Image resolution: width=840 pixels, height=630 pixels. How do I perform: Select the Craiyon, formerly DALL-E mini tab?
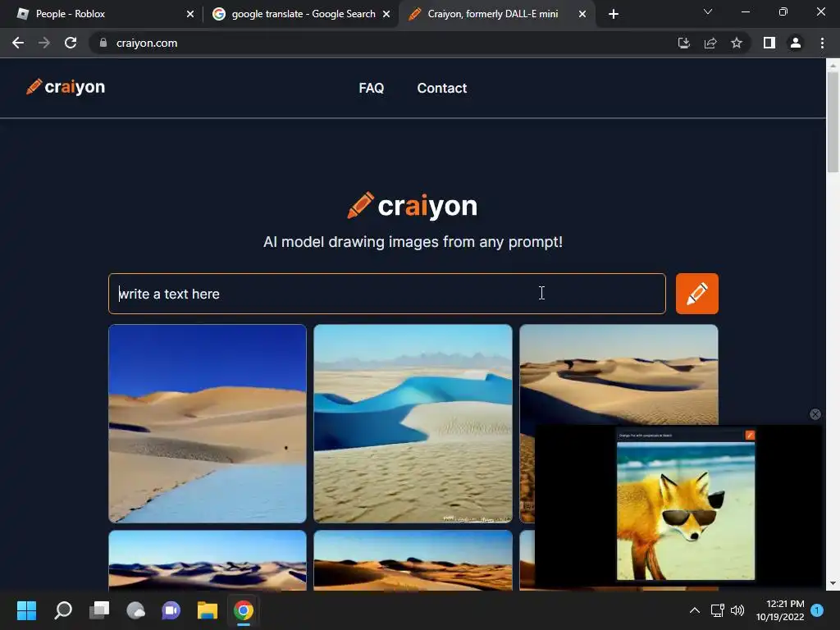(x=493, y=14)
